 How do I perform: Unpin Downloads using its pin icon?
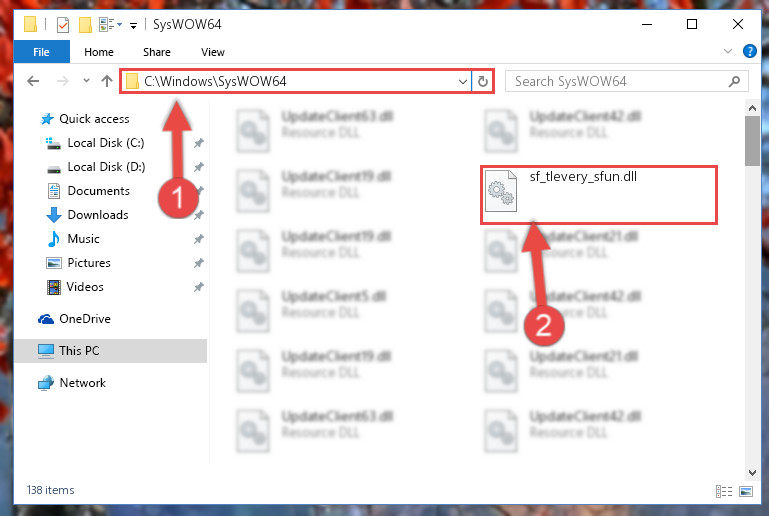[x=199, y=215]
